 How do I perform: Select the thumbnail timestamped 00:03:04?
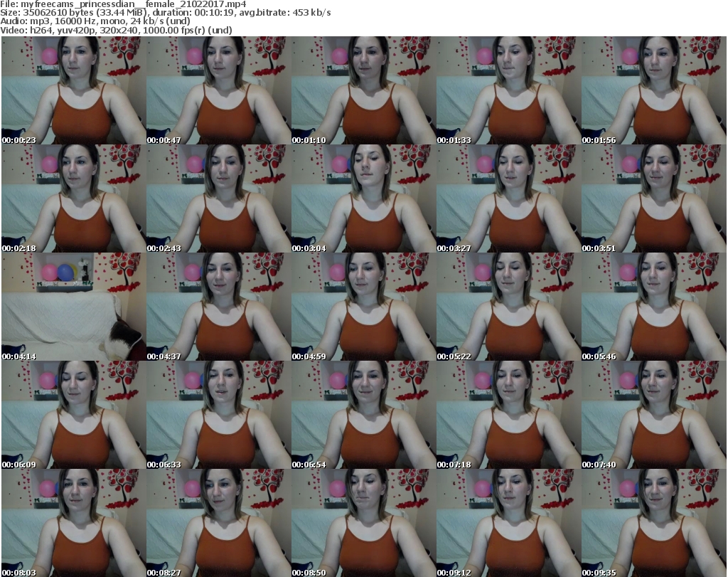coord(363,198)
